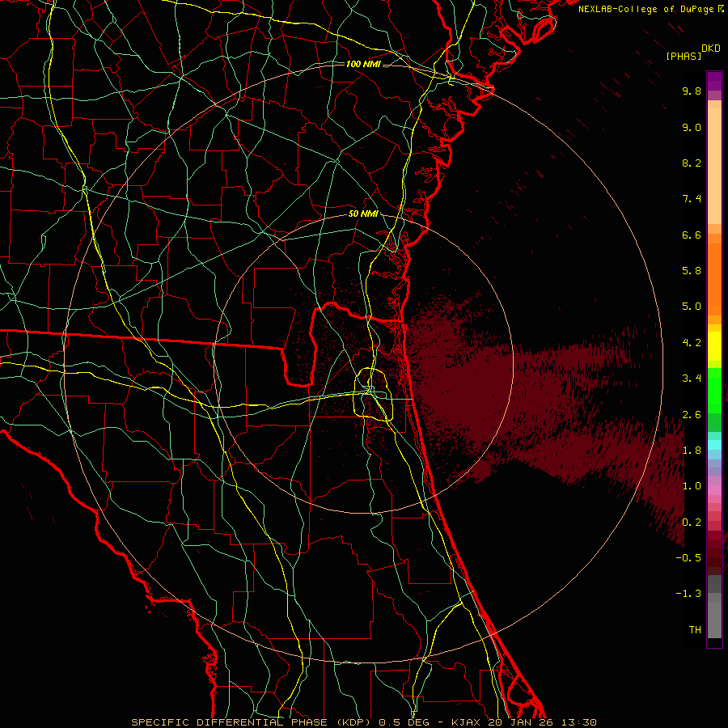Pick the cyan band beside 1.8
The height and width of the screenshot is (728, 728).
pyautogui.click(x=714, y=445)
